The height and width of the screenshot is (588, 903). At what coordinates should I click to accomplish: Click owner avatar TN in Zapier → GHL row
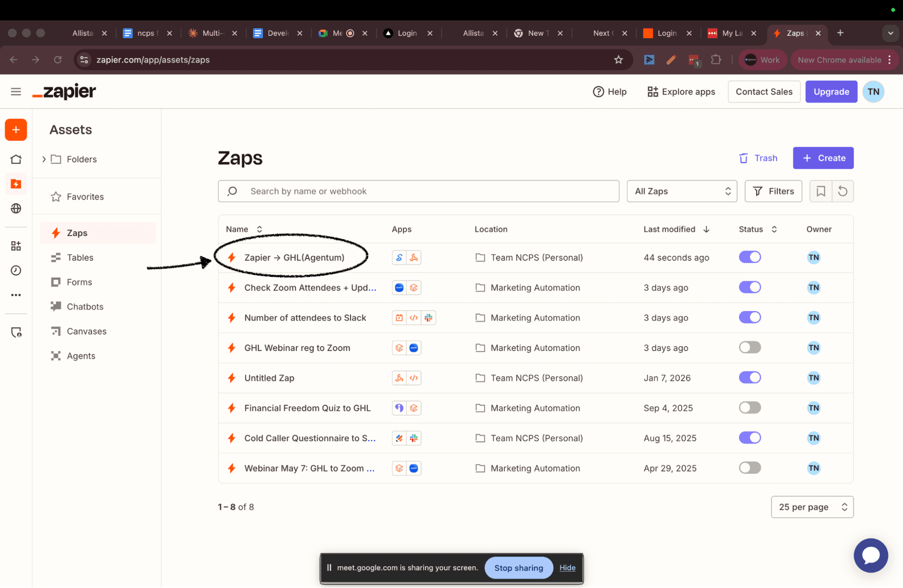[x=814, y=258]
